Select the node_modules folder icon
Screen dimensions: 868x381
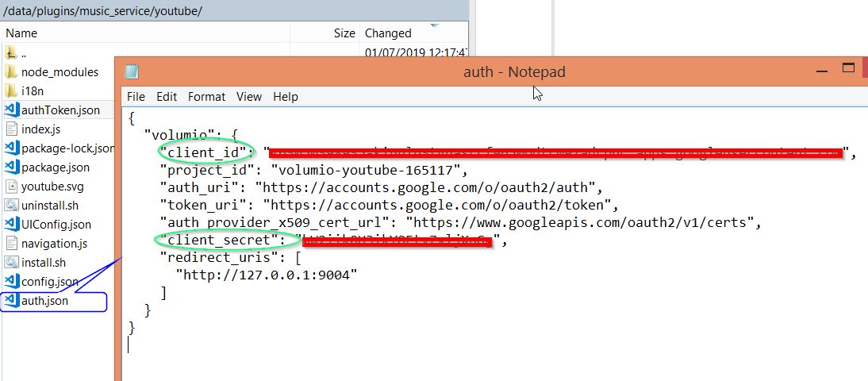tap(11, 71)
